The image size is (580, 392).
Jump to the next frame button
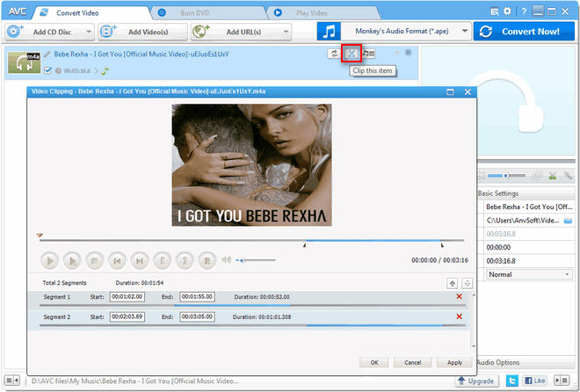coord(140,261)
